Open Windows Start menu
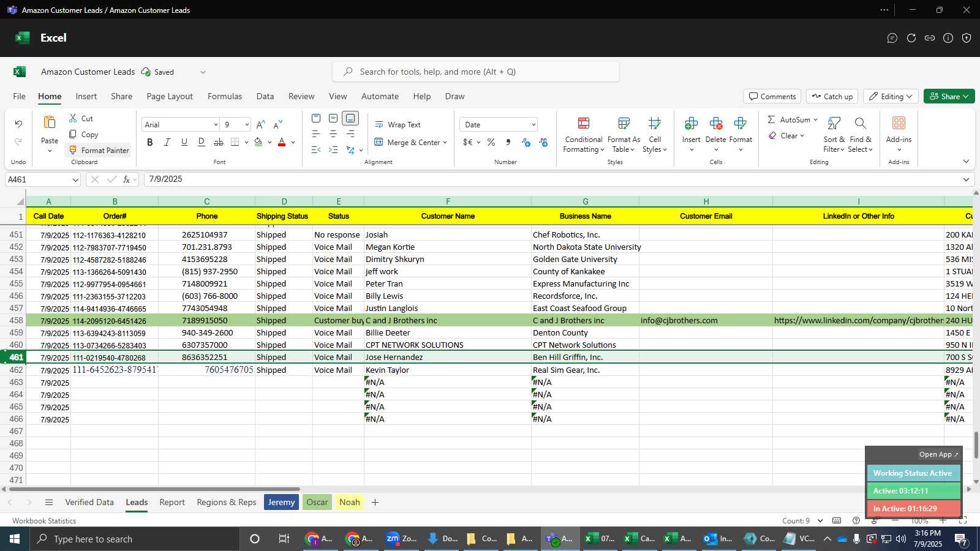Image resolution: width=980 pixels, height=551 pixels. (15, 539)
